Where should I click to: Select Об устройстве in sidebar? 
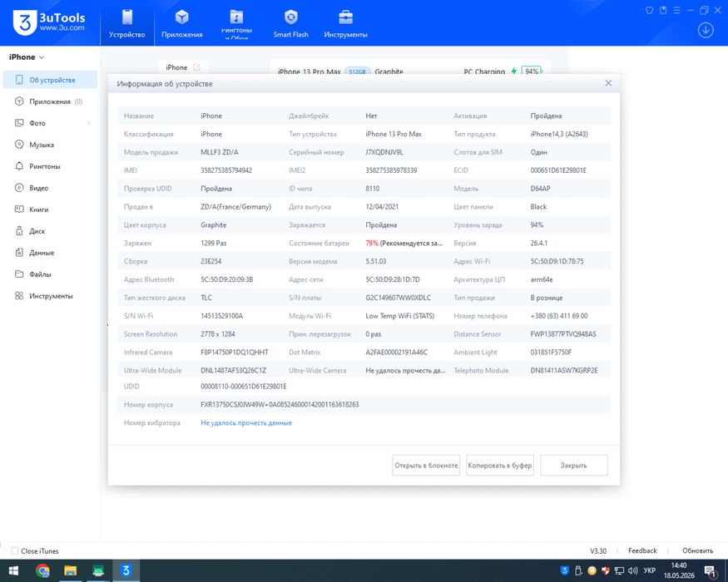coord(50,80)
